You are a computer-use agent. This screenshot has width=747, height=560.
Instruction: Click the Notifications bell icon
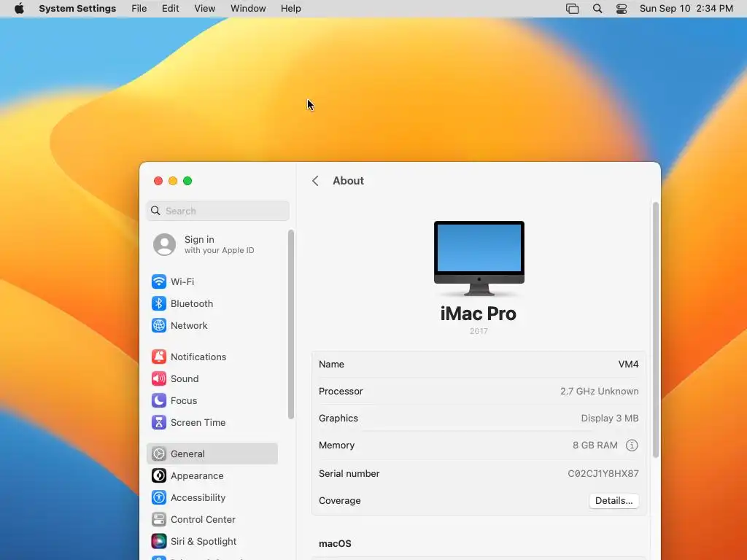pos(158,357)
